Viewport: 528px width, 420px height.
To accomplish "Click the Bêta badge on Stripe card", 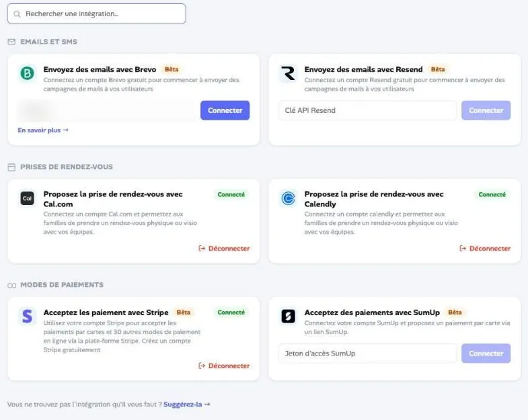I will [x=184, y=312].
